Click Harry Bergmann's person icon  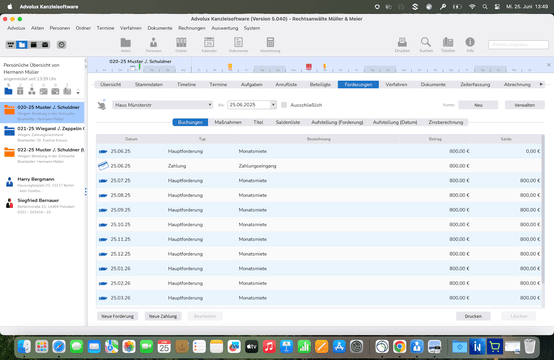(x=10, y=182)
